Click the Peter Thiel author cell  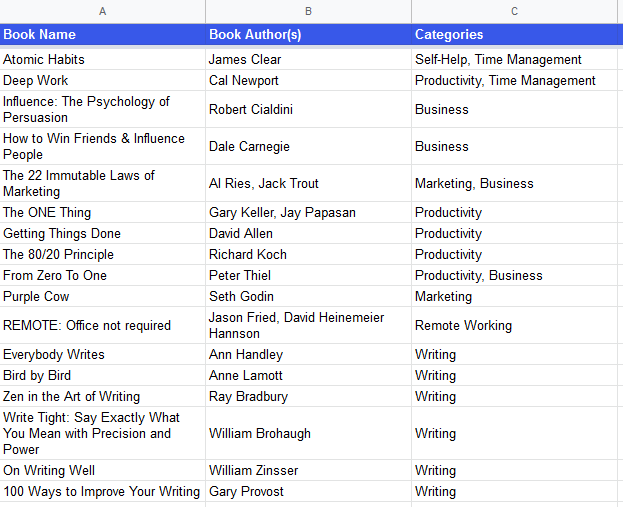tap(308, 275)
